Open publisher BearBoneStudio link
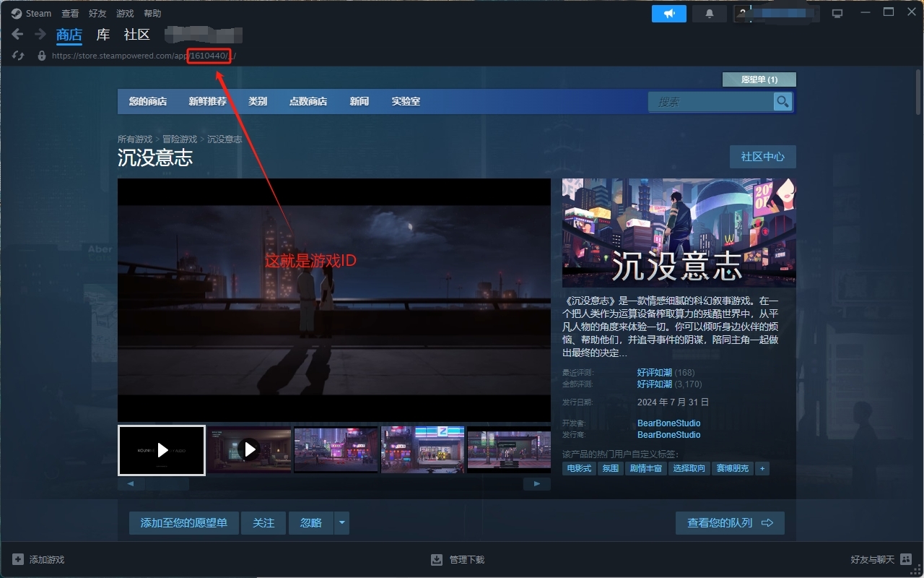Image resolution: width=924 pixels, height=578 pixels. 668,435
